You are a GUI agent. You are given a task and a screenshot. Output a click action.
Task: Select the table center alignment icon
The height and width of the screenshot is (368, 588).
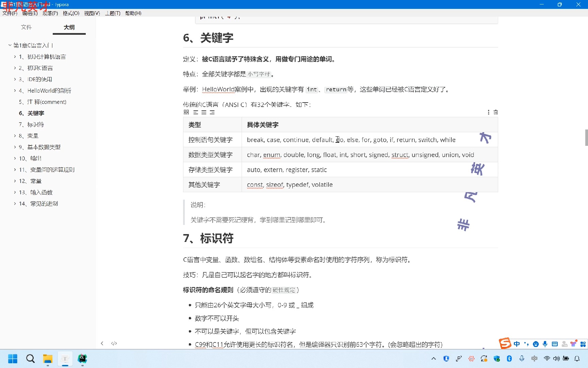[204, 112]
